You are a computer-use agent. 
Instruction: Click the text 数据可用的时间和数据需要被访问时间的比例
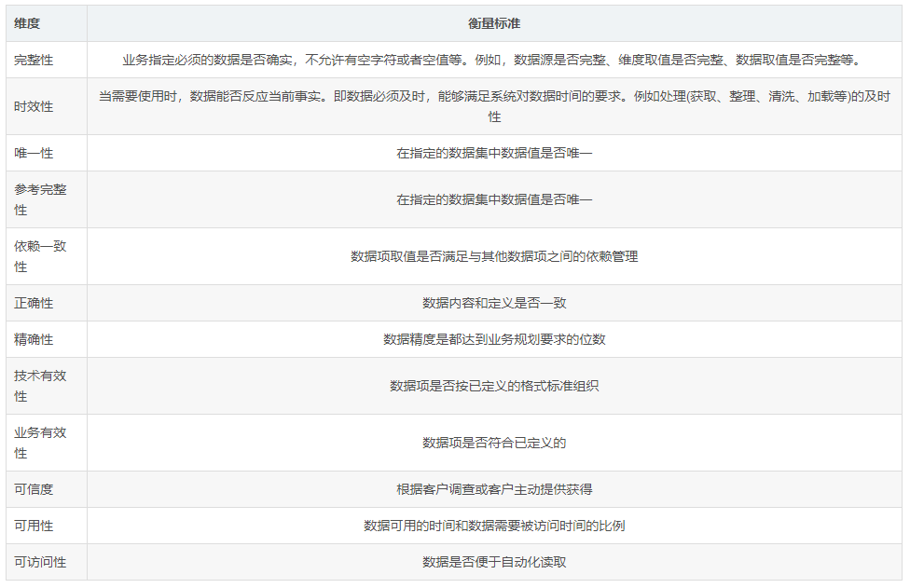(x=494, y=526)
